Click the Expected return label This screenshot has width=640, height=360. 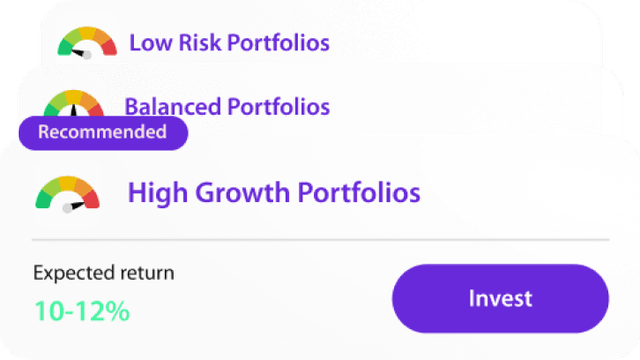[104, 273]
